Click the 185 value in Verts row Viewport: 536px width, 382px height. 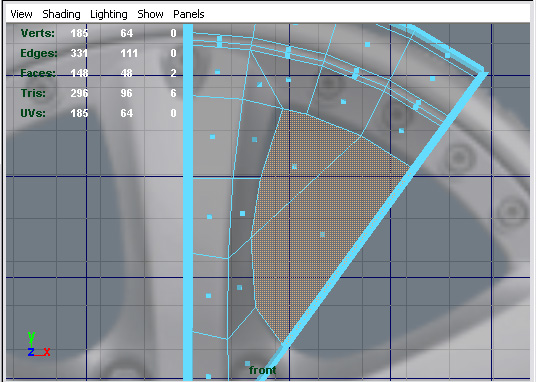point(79,33)
